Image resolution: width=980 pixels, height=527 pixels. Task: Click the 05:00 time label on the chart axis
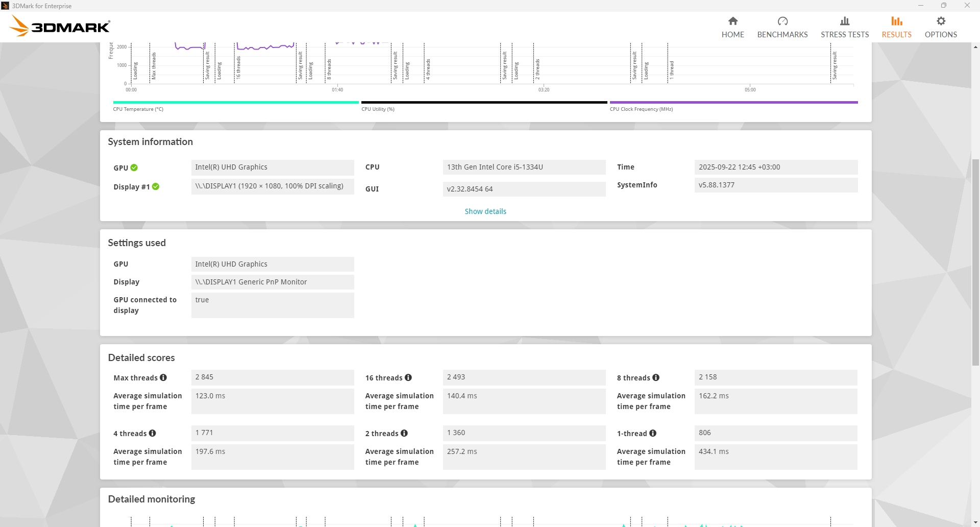[x=750, y=90]
